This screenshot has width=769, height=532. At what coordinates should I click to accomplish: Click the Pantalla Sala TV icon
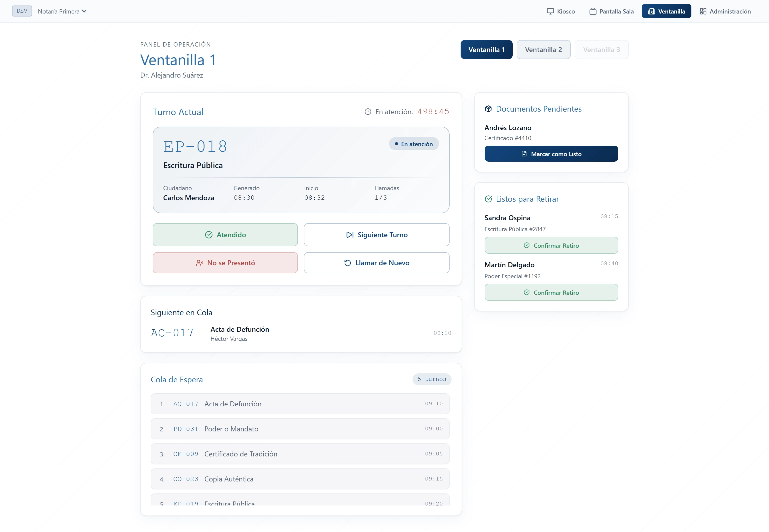(593, 11)
